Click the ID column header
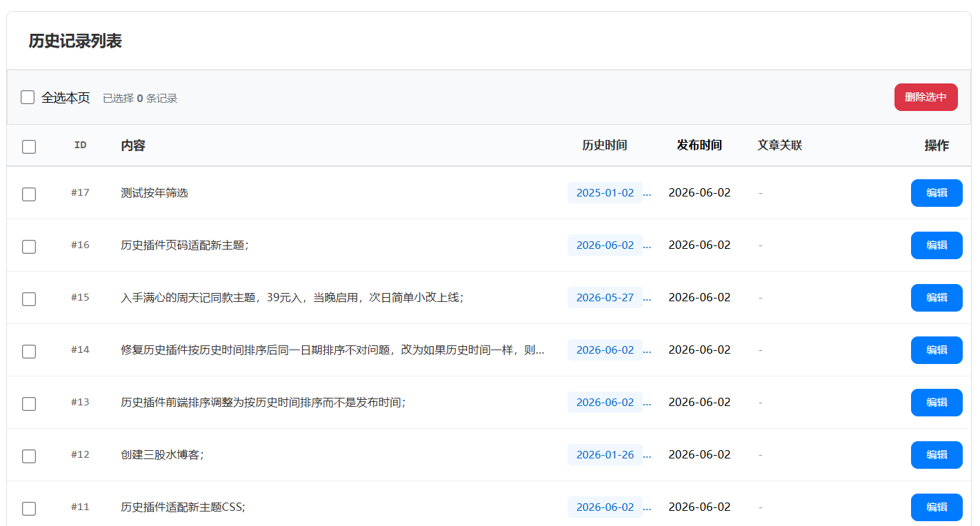The width and height of the screenshot is (980, 526). click(81, 145)
